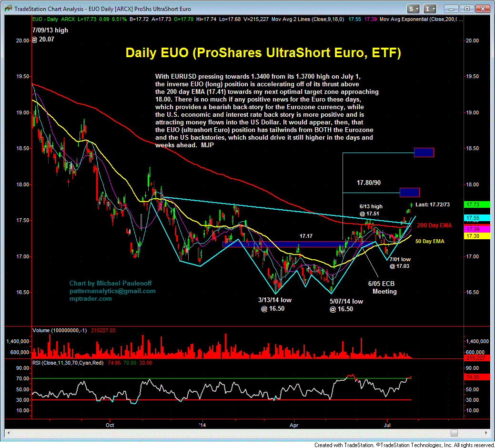Click the green '70.00' RSI overbought value
495x448 pixels.
point(130,363)
